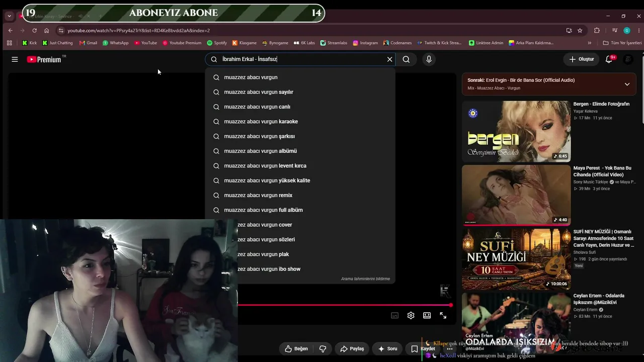Open the Maya Perest video thumbnail
Screen dimensions: 644x362
[x=516, y=196]
